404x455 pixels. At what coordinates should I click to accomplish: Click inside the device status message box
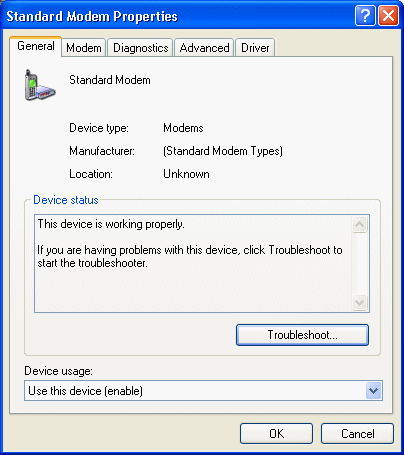coord(193,263)
